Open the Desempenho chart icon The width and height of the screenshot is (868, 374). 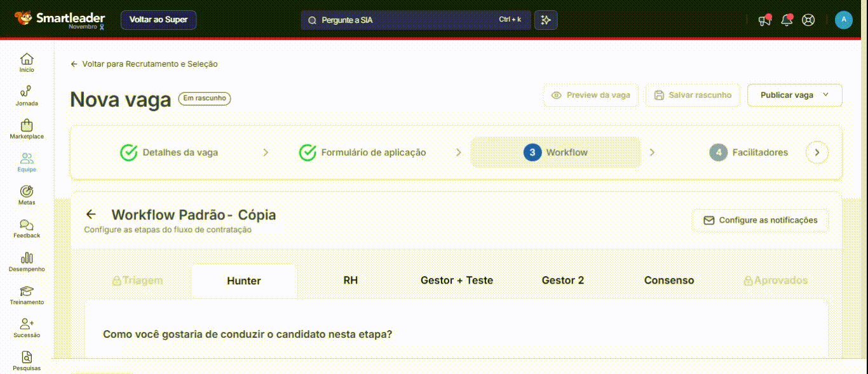(x=27, y=258)
